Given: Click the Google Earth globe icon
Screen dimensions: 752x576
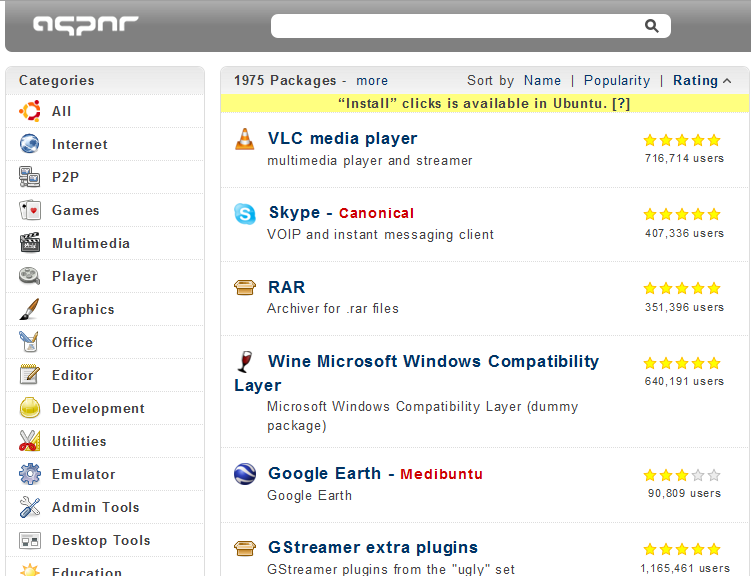Looking at the screenshot, I should (245, 474).
